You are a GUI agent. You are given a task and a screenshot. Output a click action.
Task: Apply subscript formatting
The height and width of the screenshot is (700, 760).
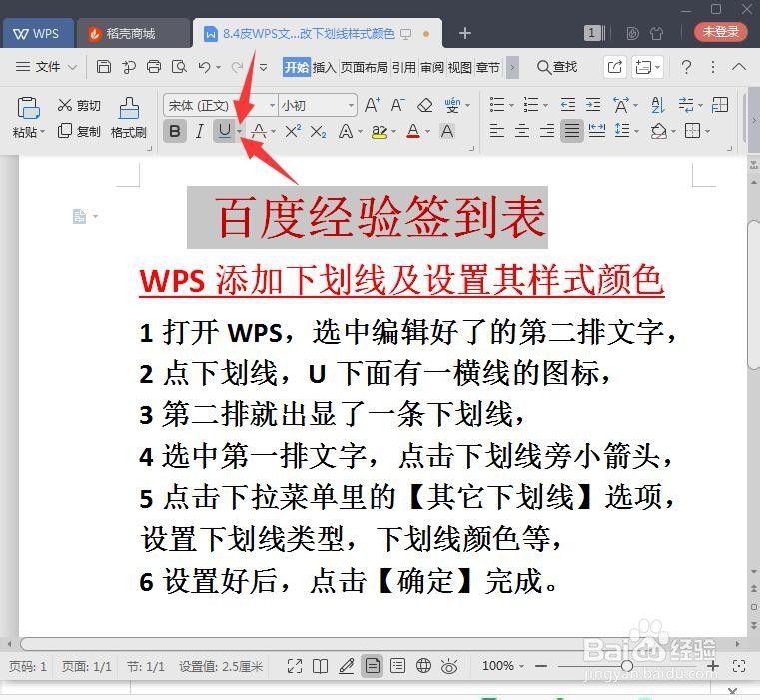318,131
